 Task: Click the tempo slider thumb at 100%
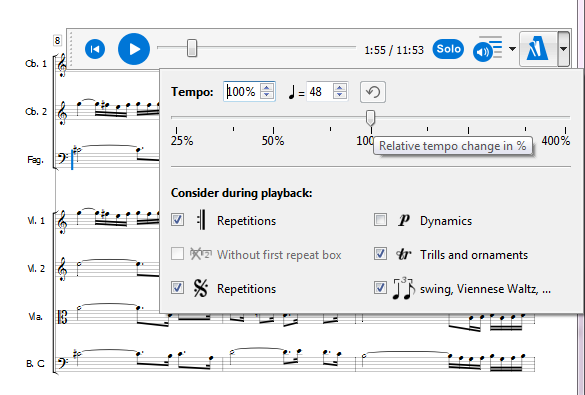370,118
